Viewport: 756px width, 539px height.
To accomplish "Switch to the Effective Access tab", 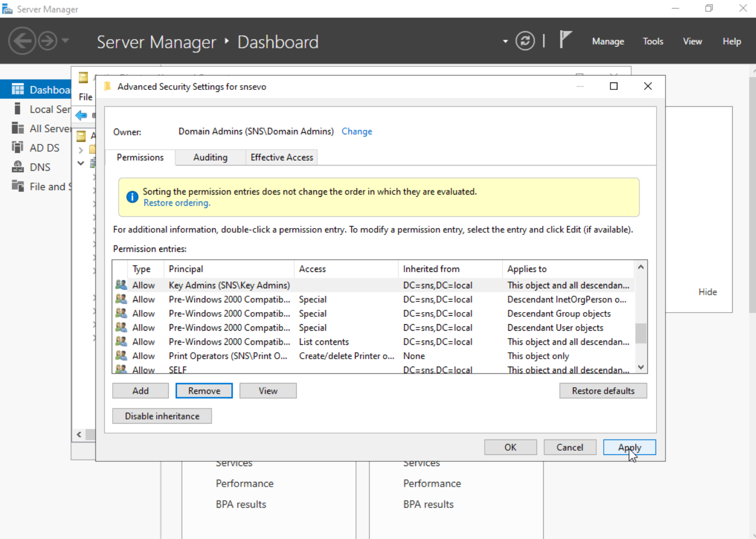I will coord(281,157).
